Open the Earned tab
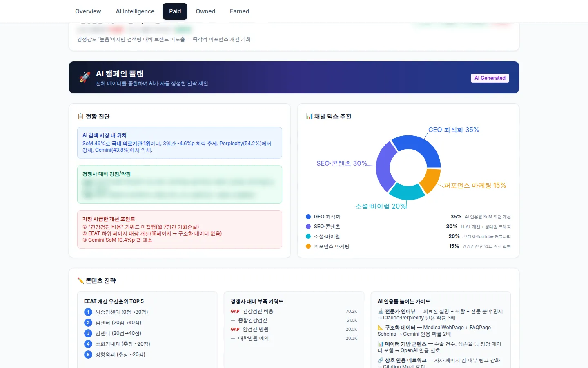The height and width of the screenshot is (368, 588). [x=239, y=11]
